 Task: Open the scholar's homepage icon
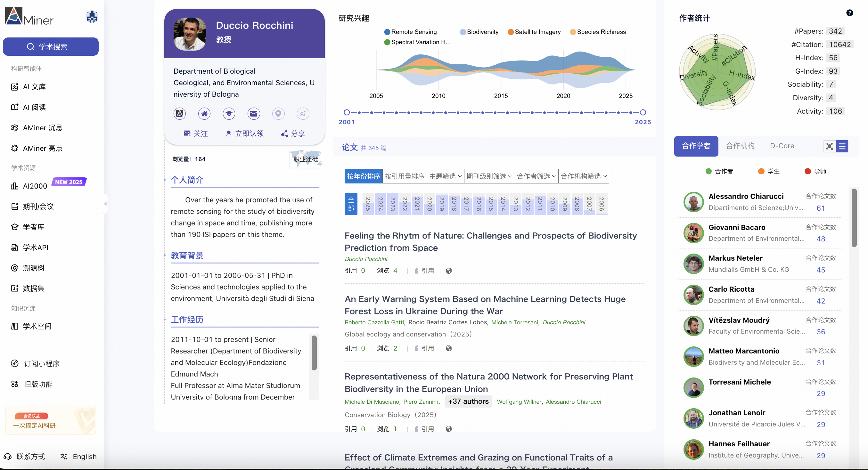(204, 114)
